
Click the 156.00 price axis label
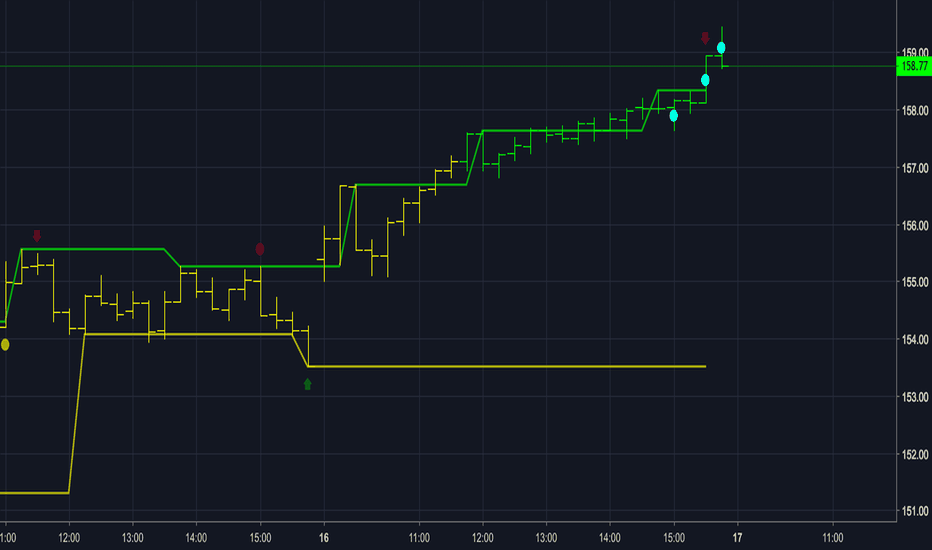pos(915,225)
